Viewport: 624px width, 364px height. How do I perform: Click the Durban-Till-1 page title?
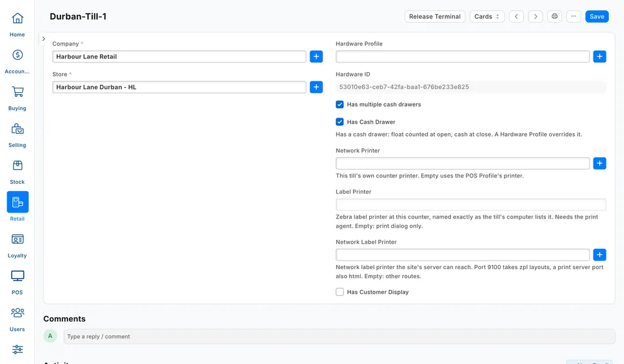tap(78, 17)
